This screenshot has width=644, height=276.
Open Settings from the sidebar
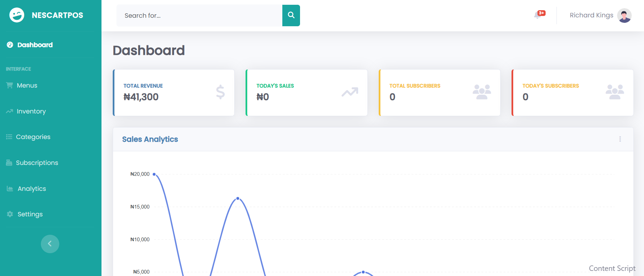[30, 214]
